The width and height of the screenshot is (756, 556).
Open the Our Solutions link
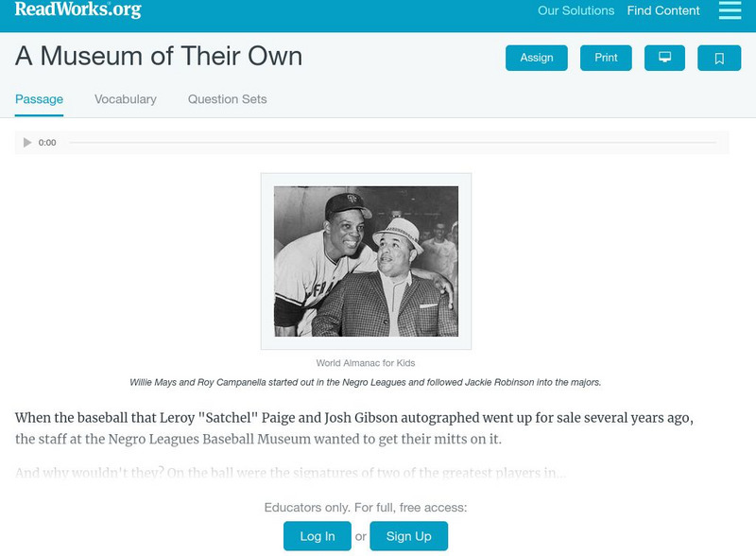pos(576,11)
